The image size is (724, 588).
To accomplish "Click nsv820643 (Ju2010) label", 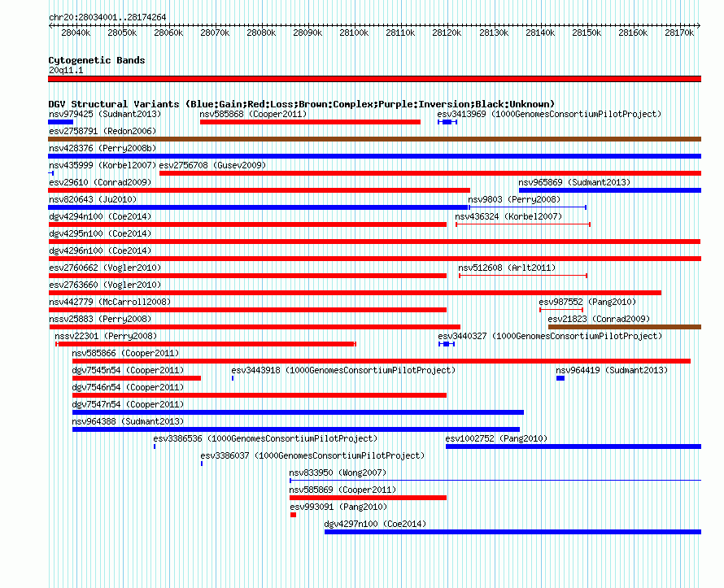I will point(93,199).
